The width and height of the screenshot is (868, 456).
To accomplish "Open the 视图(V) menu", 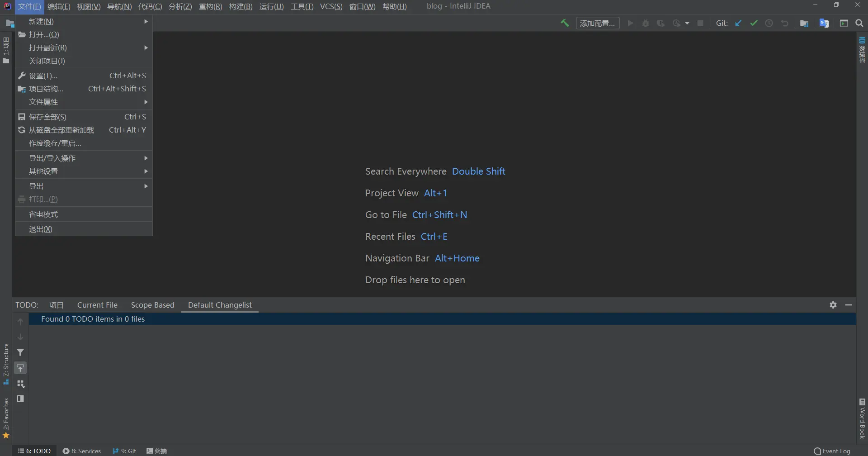I will (x=89, y=6).
